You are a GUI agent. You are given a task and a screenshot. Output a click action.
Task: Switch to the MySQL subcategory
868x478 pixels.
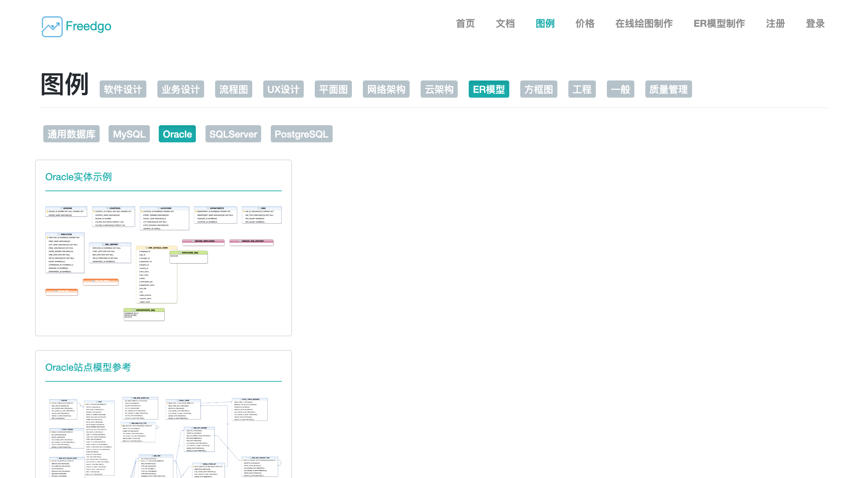[x=129, y=134]
